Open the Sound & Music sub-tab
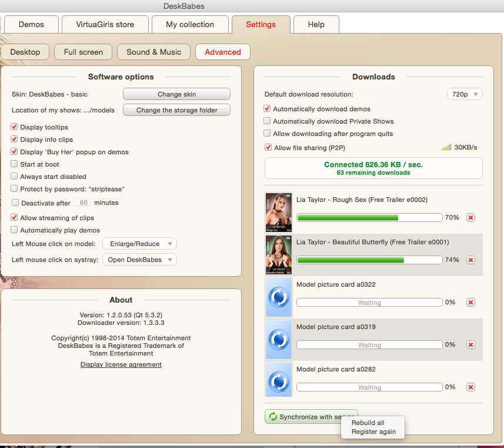Image resolution: width=504 pixels, height=448 pixels. coord(153,52)
